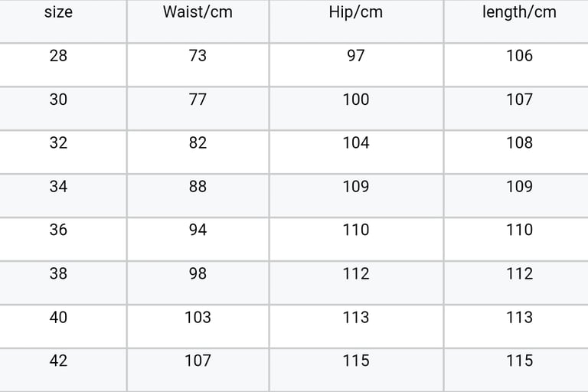Click hip value 110 in size 36 row

click(x=355, y=230)
